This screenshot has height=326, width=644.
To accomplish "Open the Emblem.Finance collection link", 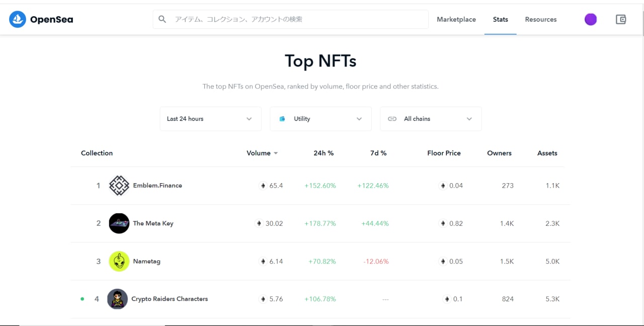I will [x=157, y=186].
